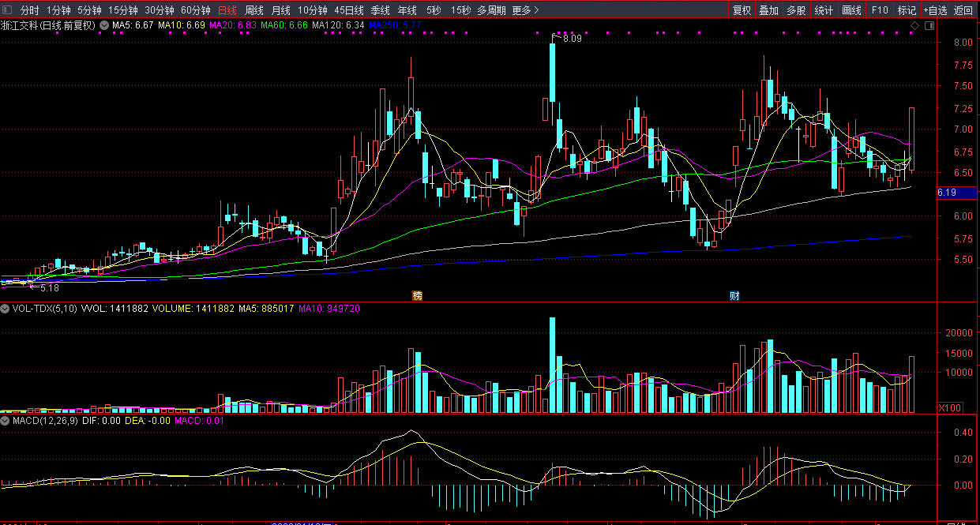The width and height of the screenshot is (980, 525).
Task: Click the 叠加 overlay button
Action: pos(768,10)
